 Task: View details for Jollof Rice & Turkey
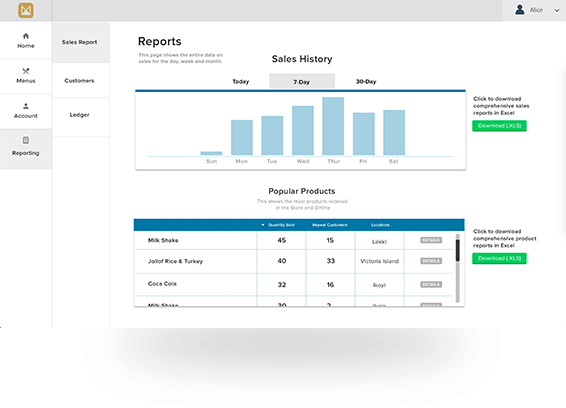[431, 261]
